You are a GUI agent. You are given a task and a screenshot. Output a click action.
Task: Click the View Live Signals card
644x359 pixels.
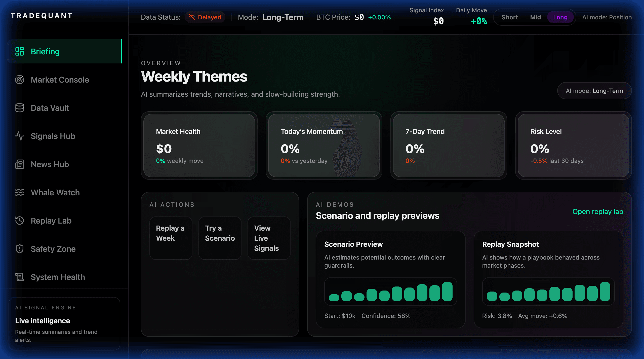(269, 238)
